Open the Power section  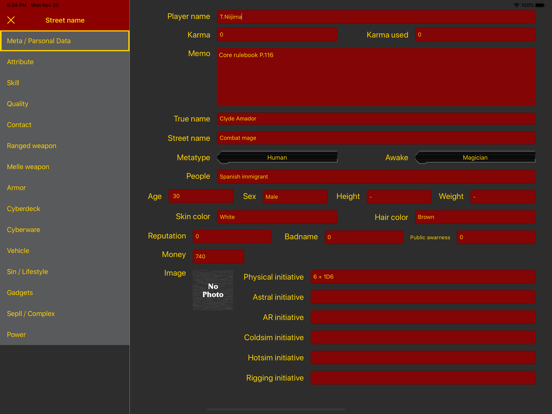tap(65, 334)
